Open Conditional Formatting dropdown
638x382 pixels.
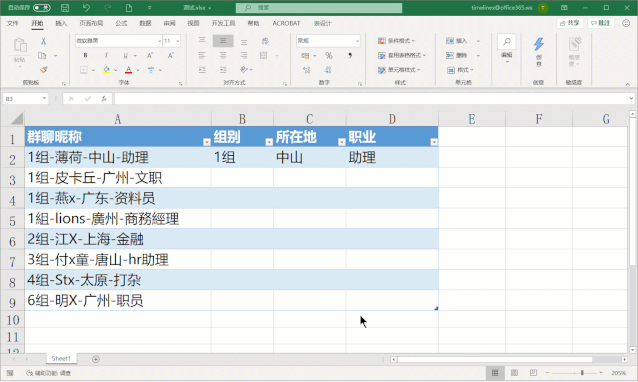tap(397, 41)
